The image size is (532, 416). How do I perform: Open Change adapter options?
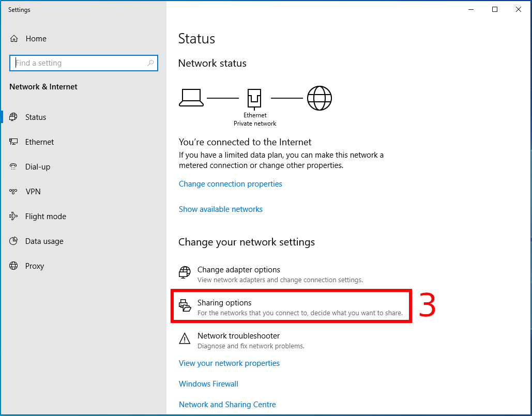238,270
